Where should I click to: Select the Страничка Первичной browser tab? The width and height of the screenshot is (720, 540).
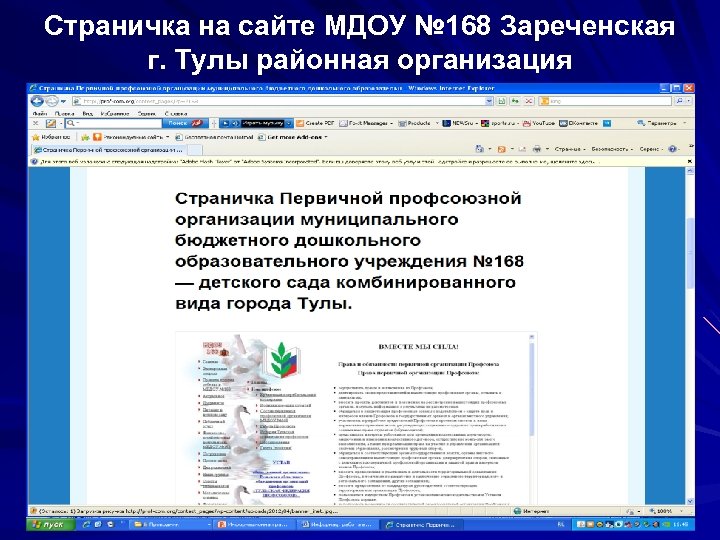(x=109, y=150)
